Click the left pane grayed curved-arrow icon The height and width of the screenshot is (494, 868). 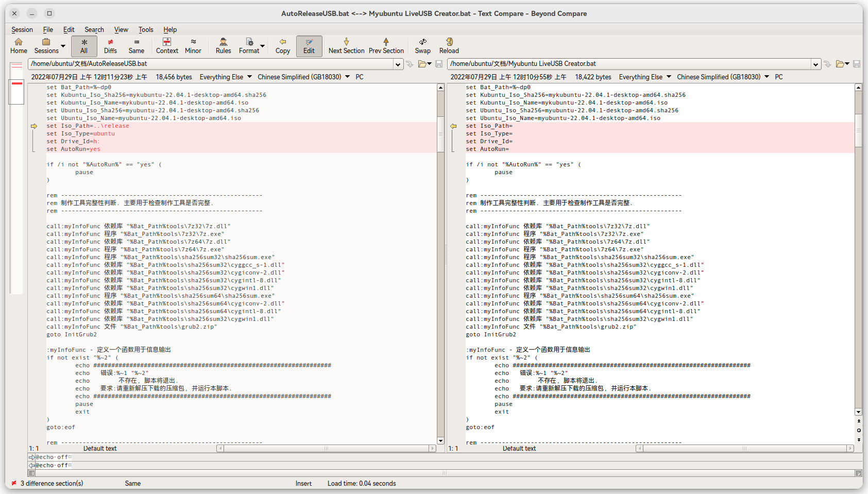point(410,64)
